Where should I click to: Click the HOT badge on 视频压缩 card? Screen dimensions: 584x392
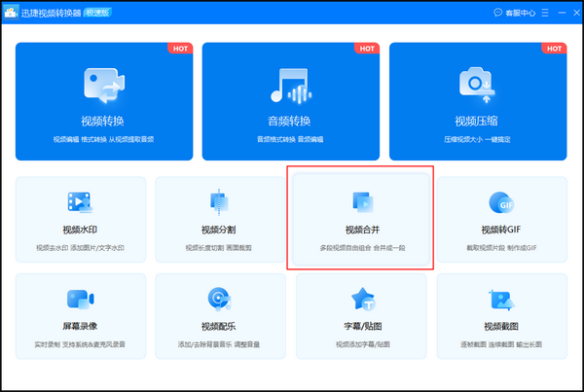tap(553, 47)
